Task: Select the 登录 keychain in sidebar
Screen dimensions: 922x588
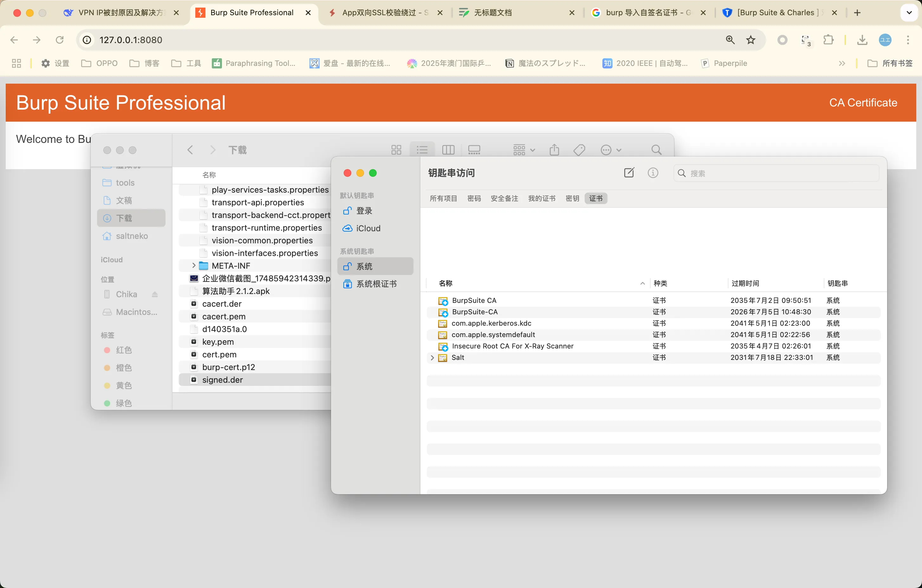Action: (375, 210)
